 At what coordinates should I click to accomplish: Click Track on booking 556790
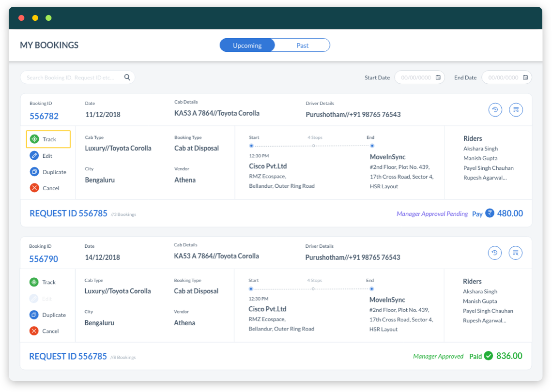pos(34,282)
